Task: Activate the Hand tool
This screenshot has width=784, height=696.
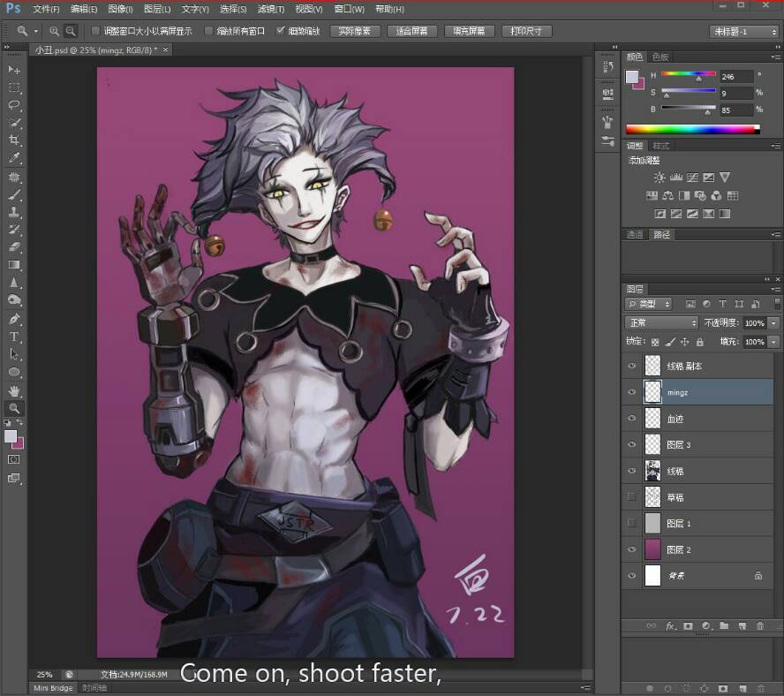Action: click(14, 390)
